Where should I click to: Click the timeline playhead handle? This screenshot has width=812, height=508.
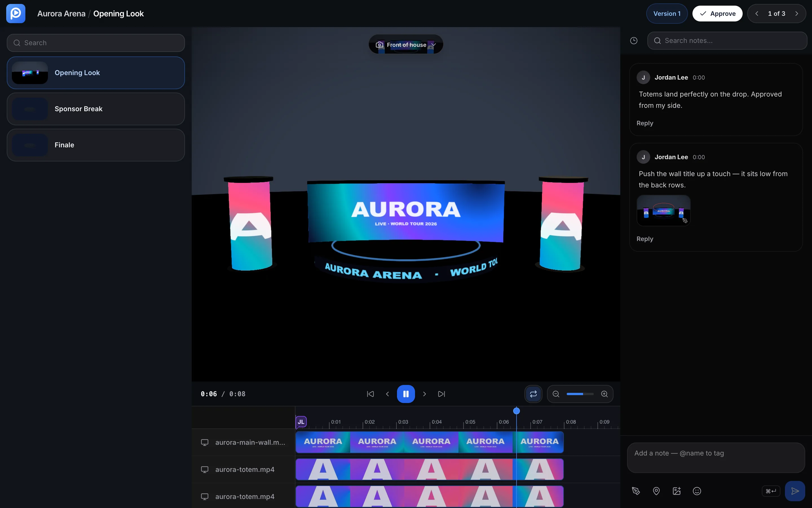tap(517, 411)
